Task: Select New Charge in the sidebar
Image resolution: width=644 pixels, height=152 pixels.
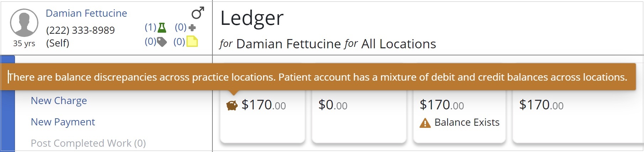Action: pos(59,101)
